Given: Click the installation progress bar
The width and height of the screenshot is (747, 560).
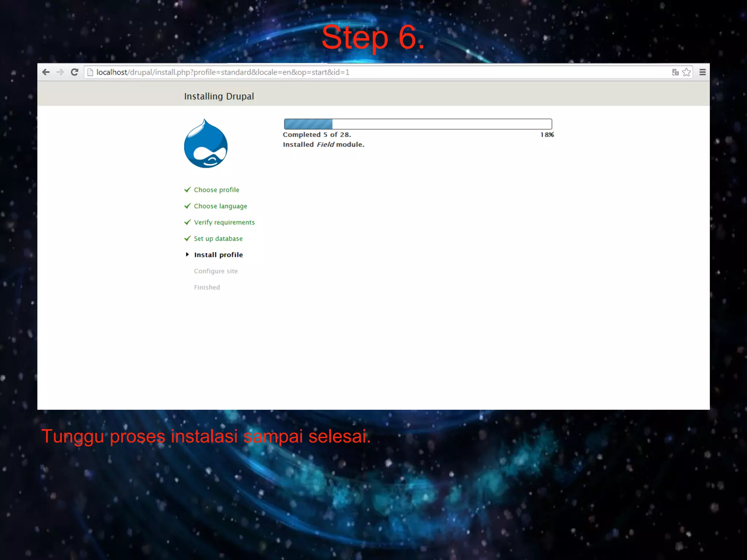Looking at the screenshot, I should [418, 124].
